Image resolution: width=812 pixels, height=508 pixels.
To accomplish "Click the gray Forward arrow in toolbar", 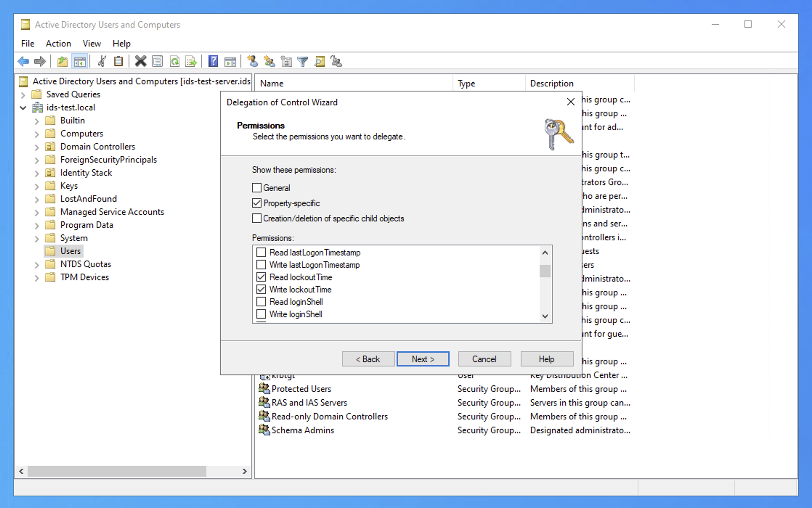I will pyautogui.click(x=40, y=61).
